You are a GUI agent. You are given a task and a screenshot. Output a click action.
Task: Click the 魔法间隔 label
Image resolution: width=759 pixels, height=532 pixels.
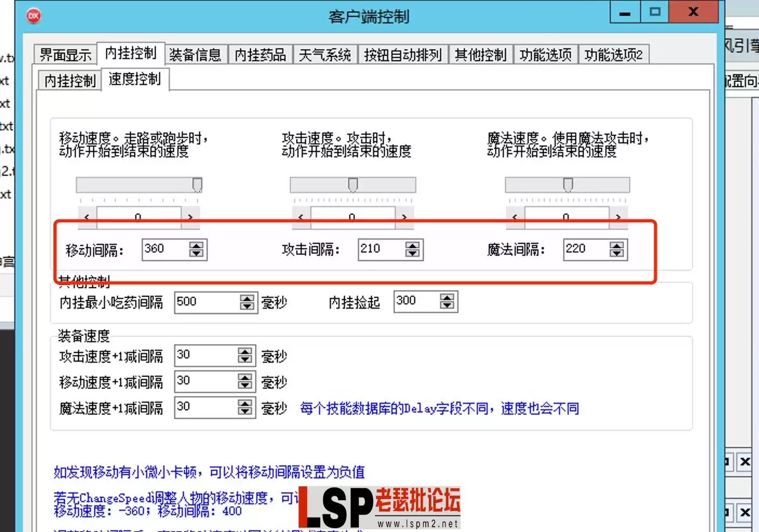tap(516, 249)
